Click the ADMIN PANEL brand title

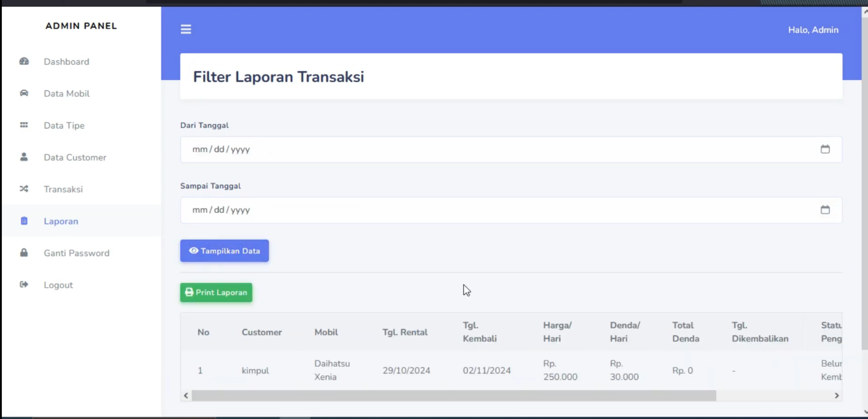pyautogui.click(x=81, y=26)
